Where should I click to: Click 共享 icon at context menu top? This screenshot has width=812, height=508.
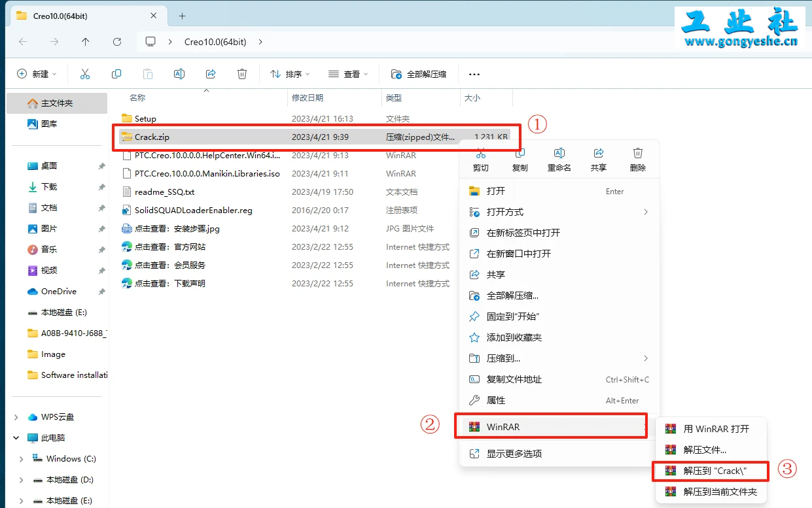[599, 153]
